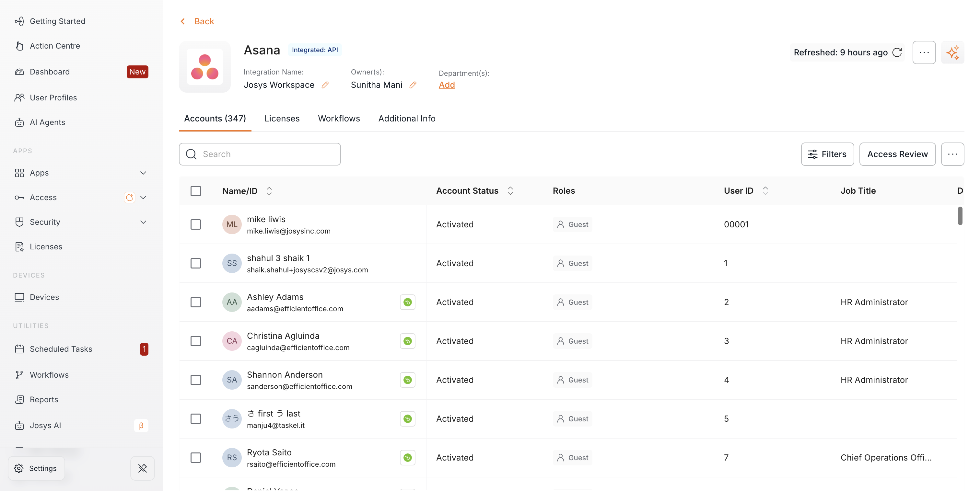Toggle the select-all header checkbox
Screen dimensions: 980x491
[x=195, y=191]
